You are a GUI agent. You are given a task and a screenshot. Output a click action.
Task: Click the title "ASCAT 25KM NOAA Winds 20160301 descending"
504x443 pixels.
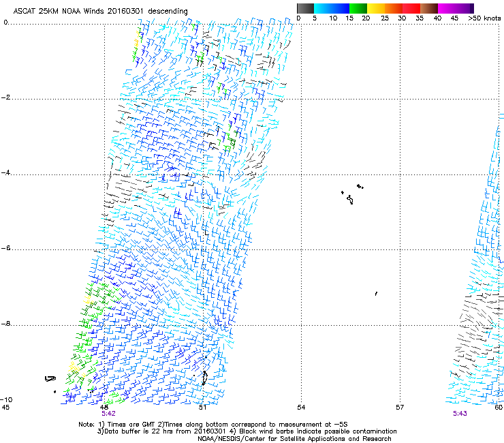tap(100, 11)
